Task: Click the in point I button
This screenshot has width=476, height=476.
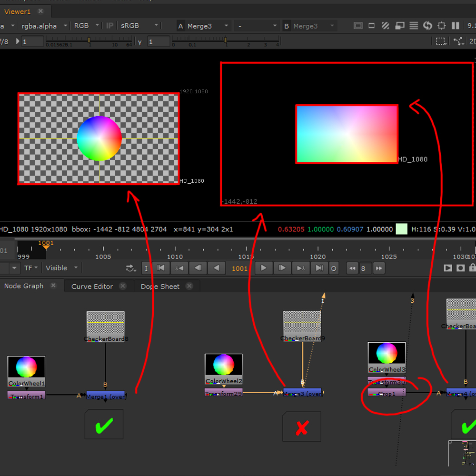Action: (x=146, y=268)
